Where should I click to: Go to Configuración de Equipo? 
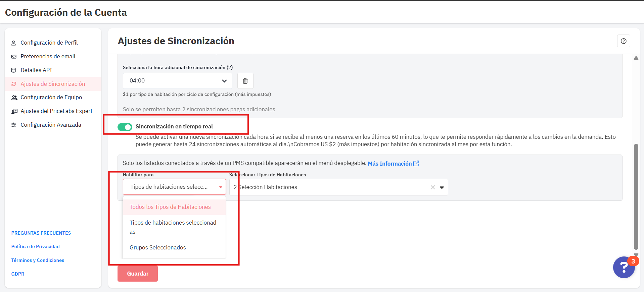click(x=51, y=98)
